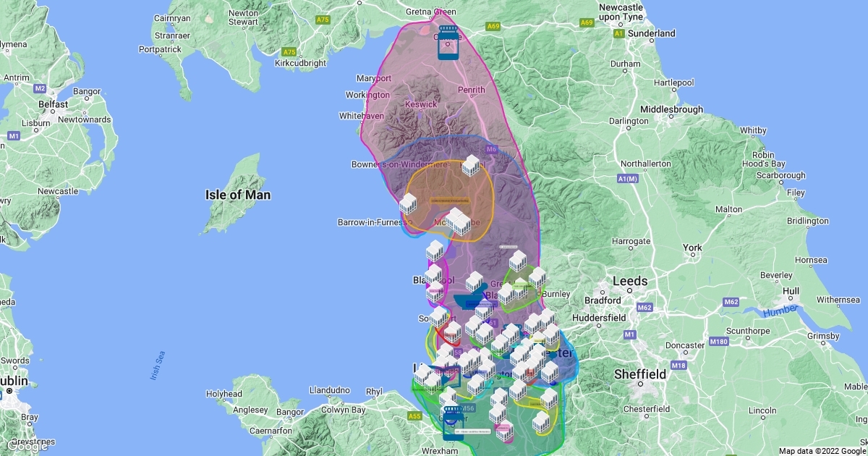Click the M6 motorway shield
The width and height of the screenshot is (868, 456).
492,150
